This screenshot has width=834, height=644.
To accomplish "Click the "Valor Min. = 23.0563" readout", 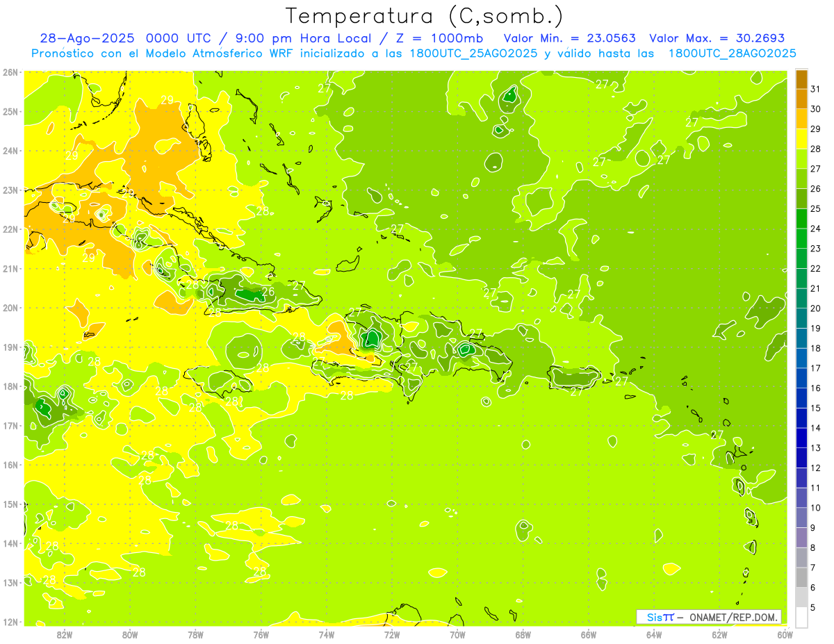I will click(570, 39).
